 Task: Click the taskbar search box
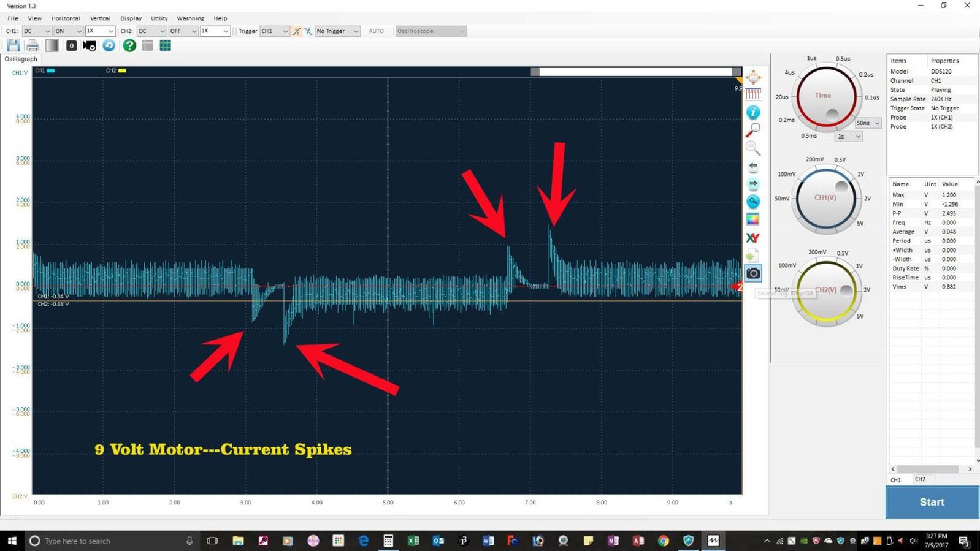(x=113, y=541)
